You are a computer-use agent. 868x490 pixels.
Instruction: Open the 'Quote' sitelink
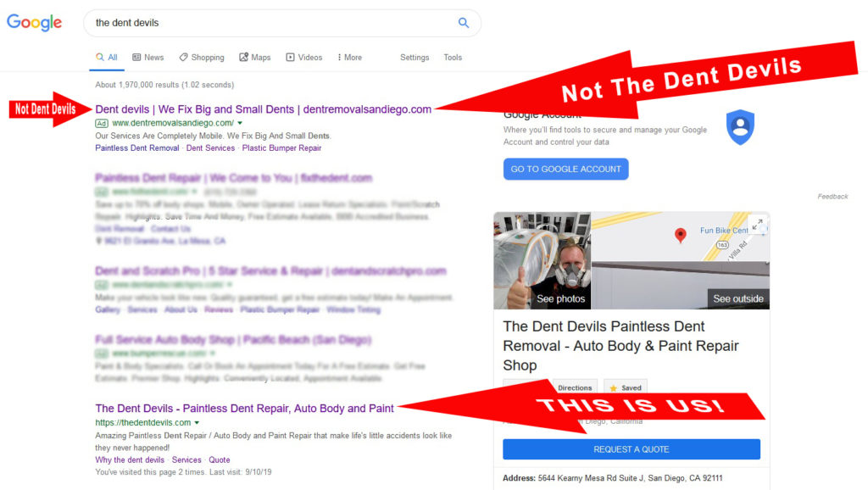(220, 460)
